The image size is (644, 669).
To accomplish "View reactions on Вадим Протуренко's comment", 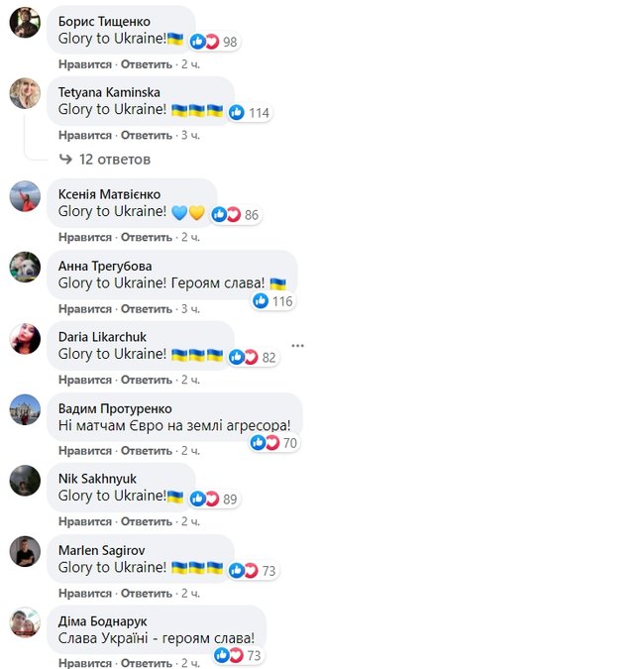I will (274, 443).
